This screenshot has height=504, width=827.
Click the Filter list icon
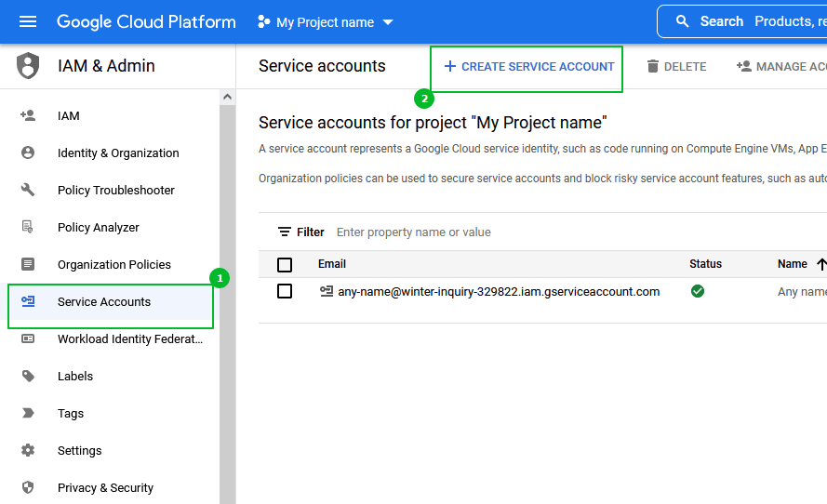[285, 232]
